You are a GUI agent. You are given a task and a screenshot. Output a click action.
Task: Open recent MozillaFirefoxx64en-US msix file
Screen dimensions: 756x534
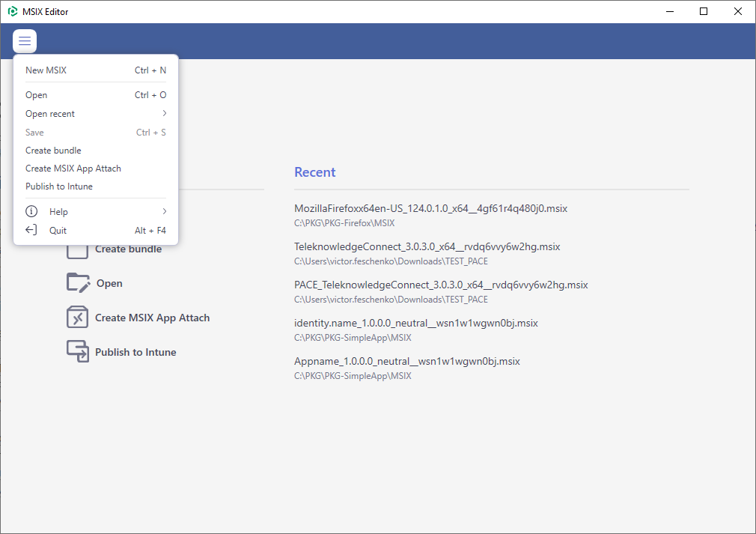click(430, 208)
